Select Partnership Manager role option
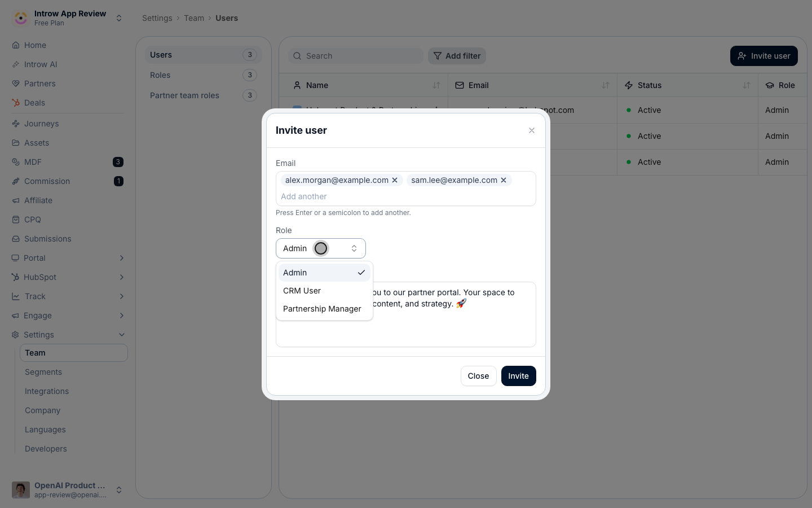The width and height of the screenshot is (812, 508). click(324, 309)
